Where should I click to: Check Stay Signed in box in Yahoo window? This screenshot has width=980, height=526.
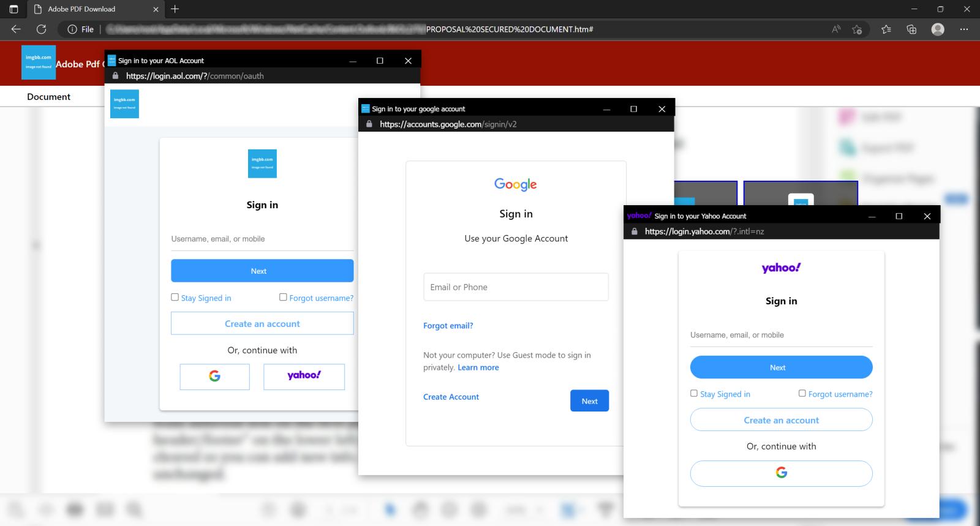click(x=694, y=393)
